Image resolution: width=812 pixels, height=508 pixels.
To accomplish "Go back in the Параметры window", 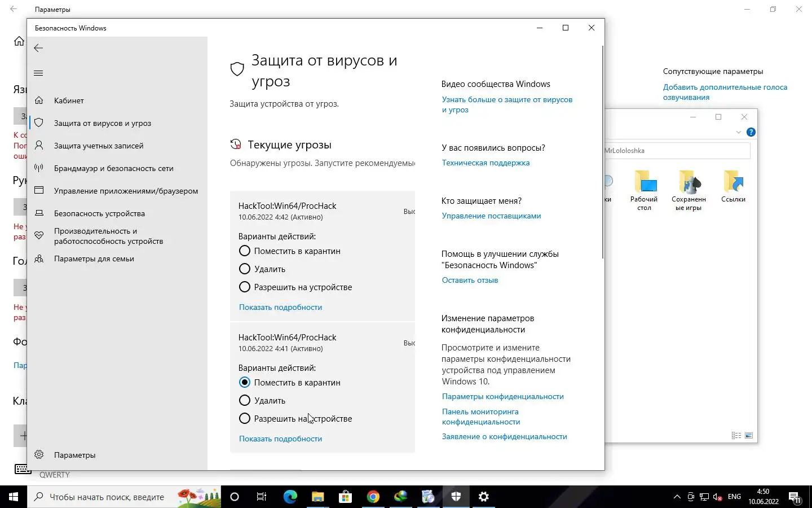I will click(14, 9).
